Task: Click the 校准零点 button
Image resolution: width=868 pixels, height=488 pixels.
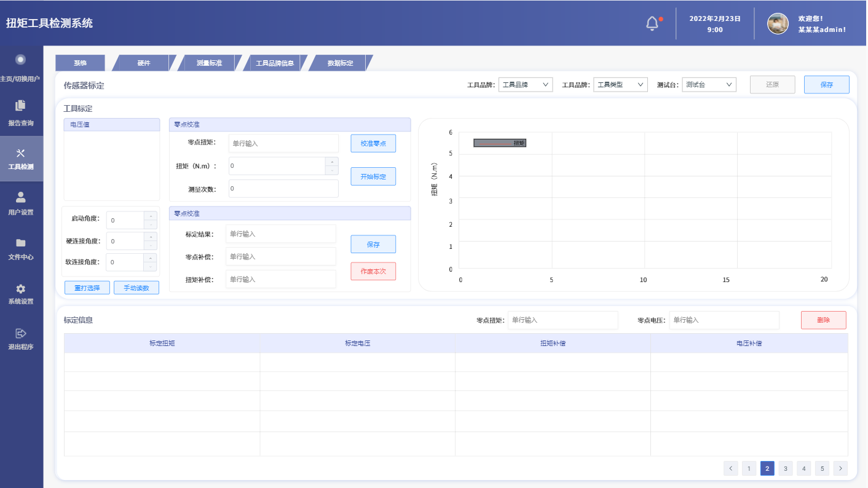Action: tap(373, 143)
